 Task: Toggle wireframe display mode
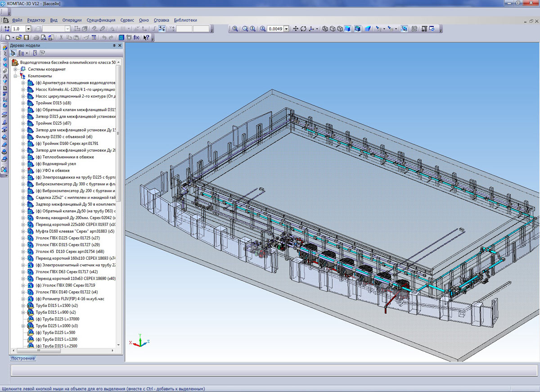325,29
